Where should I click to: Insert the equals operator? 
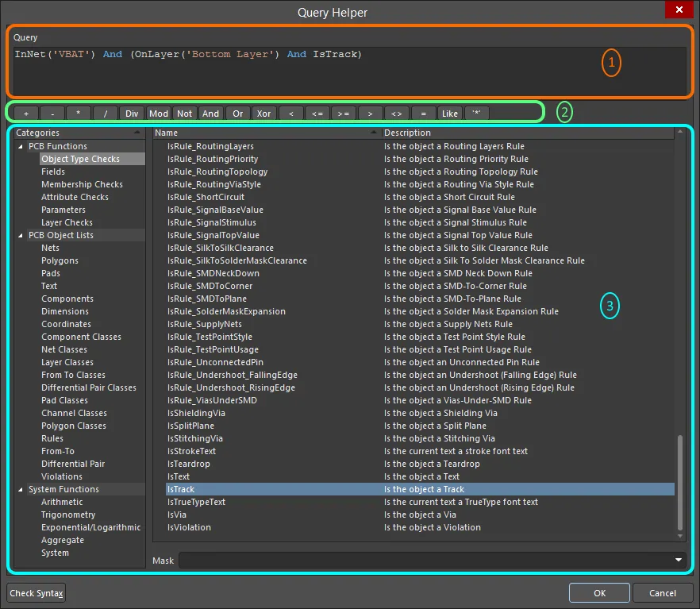(x=423, y=114)
